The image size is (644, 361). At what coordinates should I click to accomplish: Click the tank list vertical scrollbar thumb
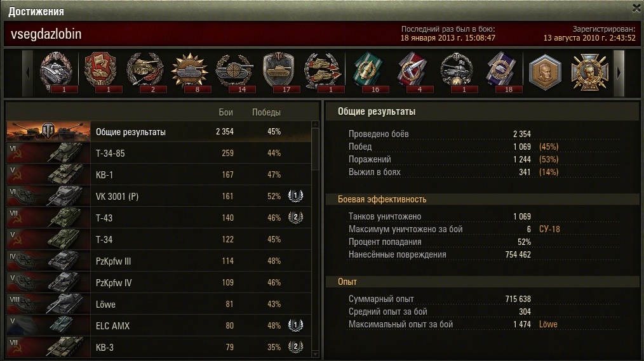(316, 149)
